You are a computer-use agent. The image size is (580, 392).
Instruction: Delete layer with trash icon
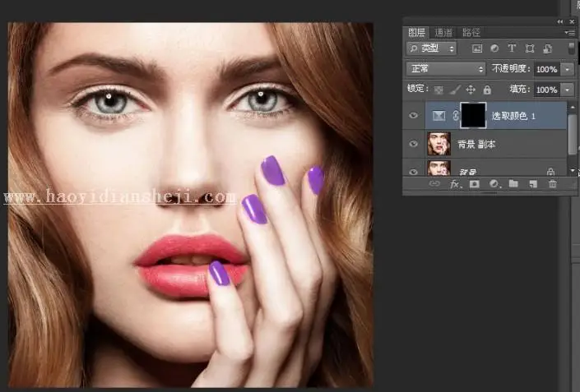(x=553, y=183)
